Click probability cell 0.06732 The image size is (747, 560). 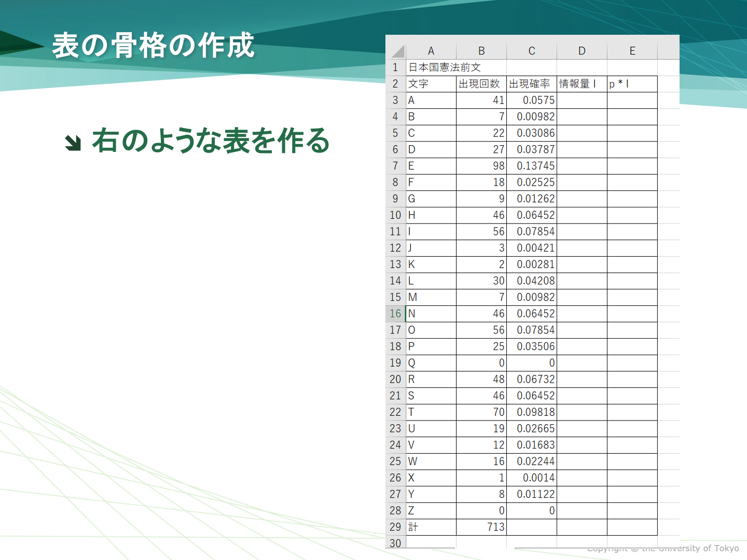coord(532,380)
